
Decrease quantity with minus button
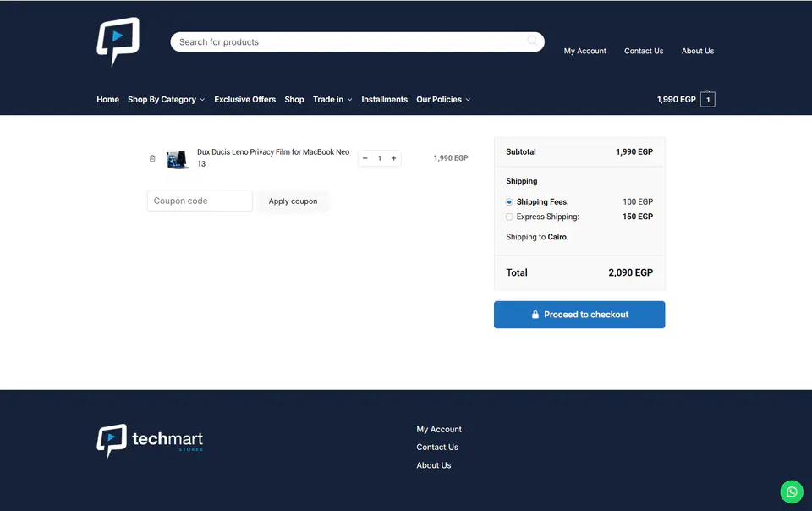click(365, 158)
